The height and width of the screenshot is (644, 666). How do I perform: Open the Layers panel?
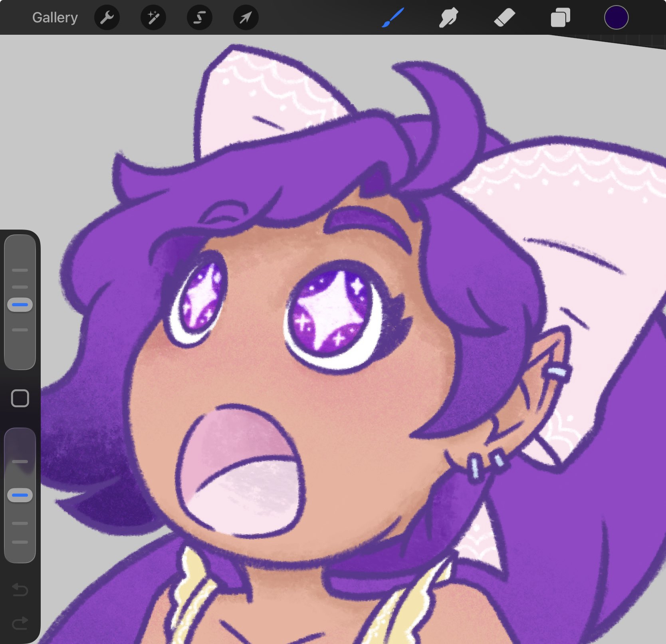click(x=560, y=18)
